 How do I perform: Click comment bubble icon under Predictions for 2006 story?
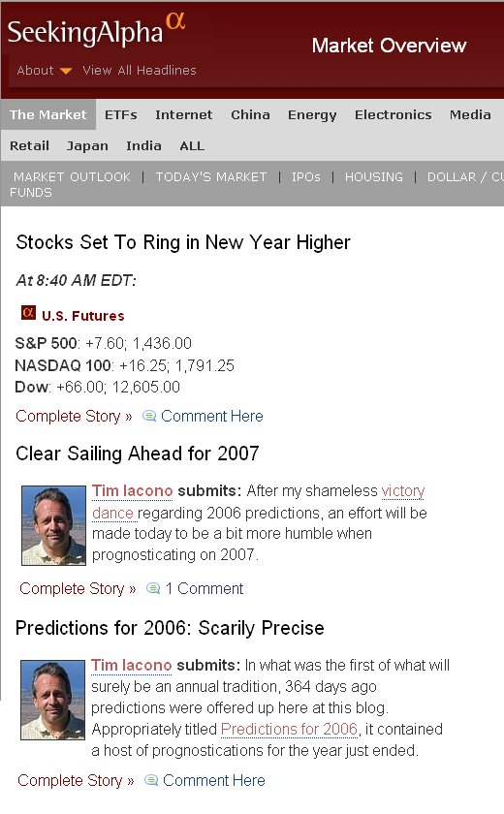[x=151, y=780]
